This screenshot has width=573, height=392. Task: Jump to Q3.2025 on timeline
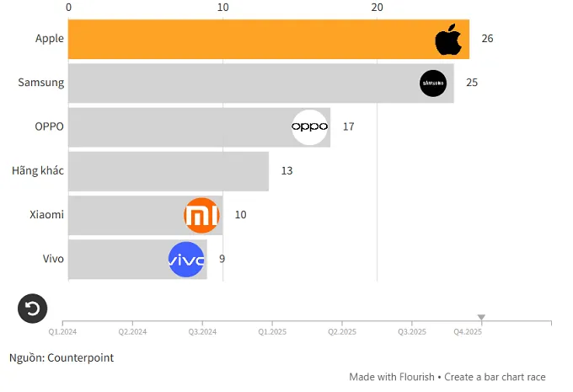pos(411,332)
